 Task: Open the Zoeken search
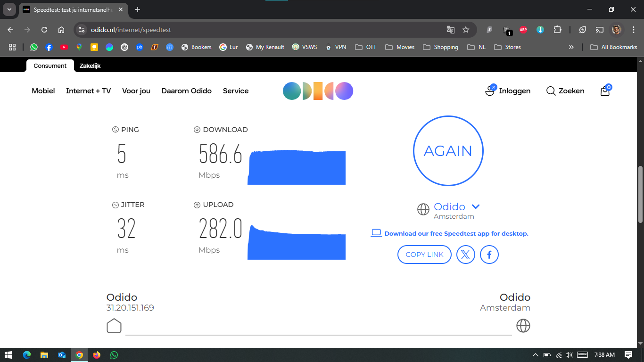click(x=565, y=91)
